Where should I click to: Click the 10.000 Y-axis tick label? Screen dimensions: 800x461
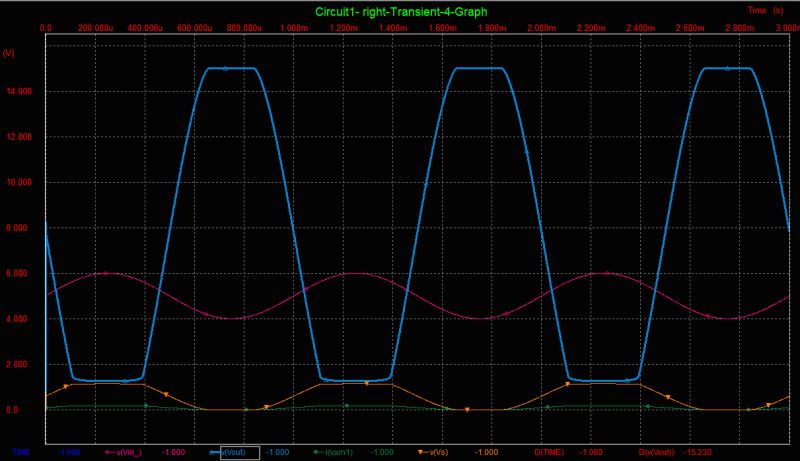click(19, 182)
